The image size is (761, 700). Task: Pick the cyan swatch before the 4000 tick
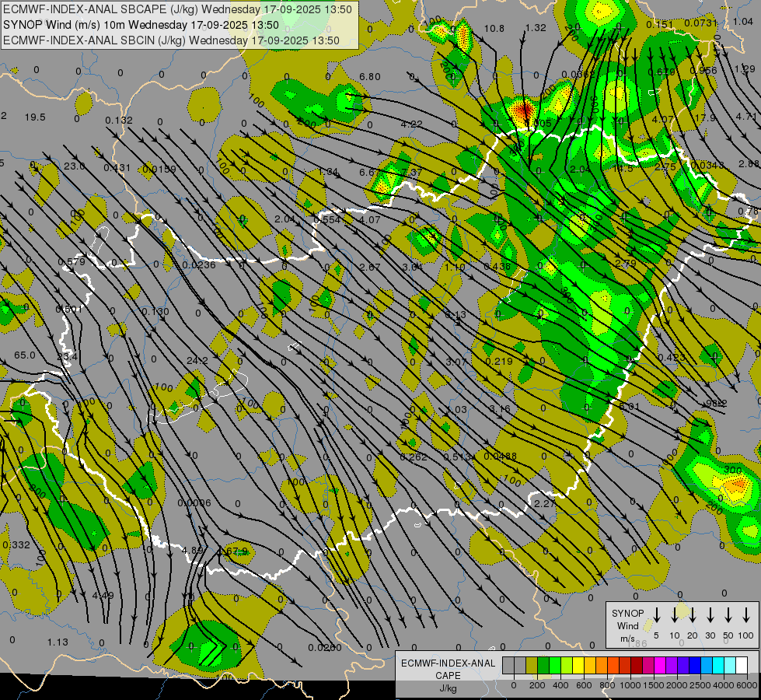(718, 665)
